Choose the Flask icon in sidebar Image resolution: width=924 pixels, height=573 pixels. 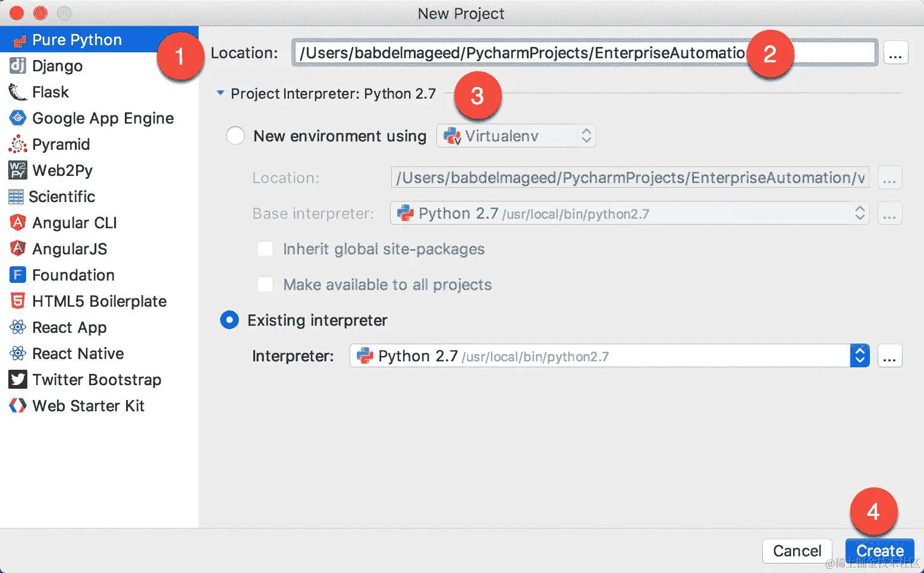coord(18,92)
